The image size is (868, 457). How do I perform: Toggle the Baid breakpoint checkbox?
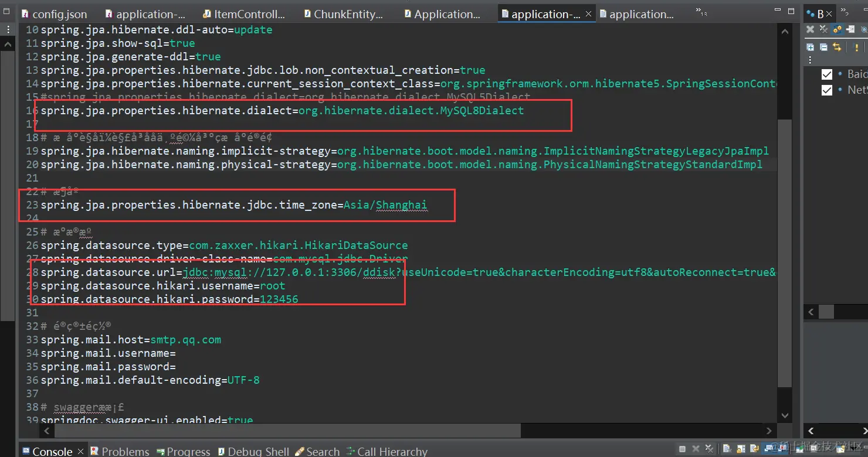point(827,74)
